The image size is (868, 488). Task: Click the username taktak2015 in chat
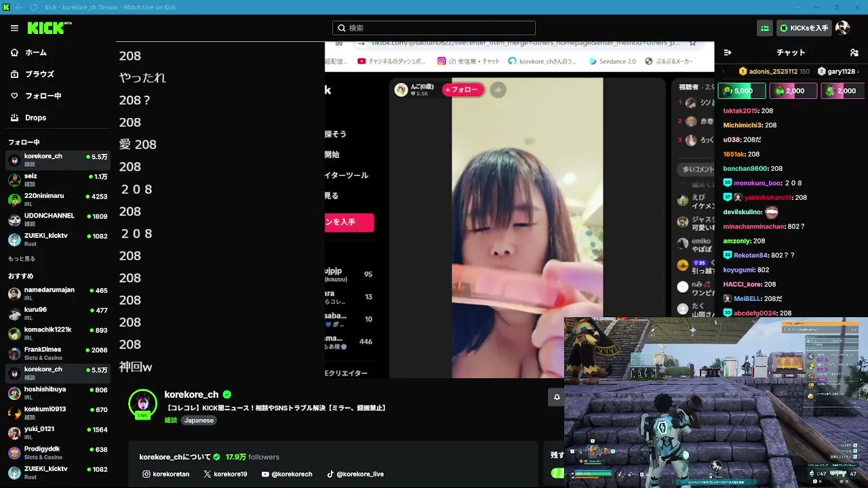(x=741, y=110)
